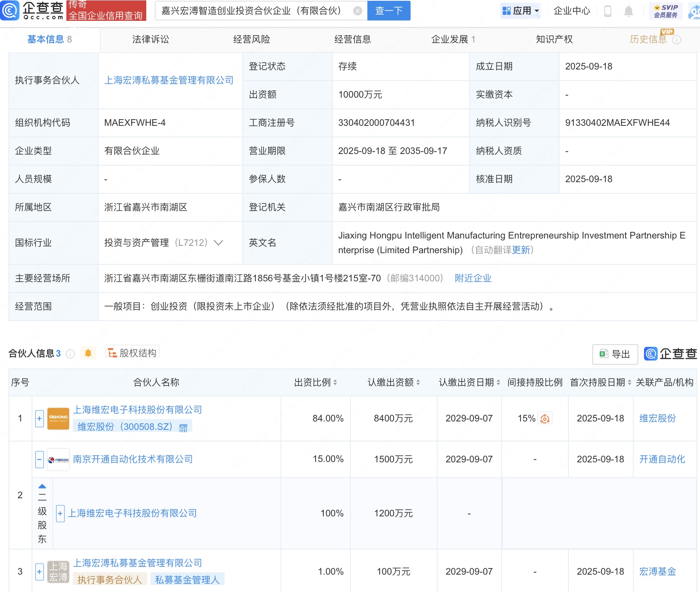Open 上海宏溥私募基金管理有限公司 link in row 3

138,563
